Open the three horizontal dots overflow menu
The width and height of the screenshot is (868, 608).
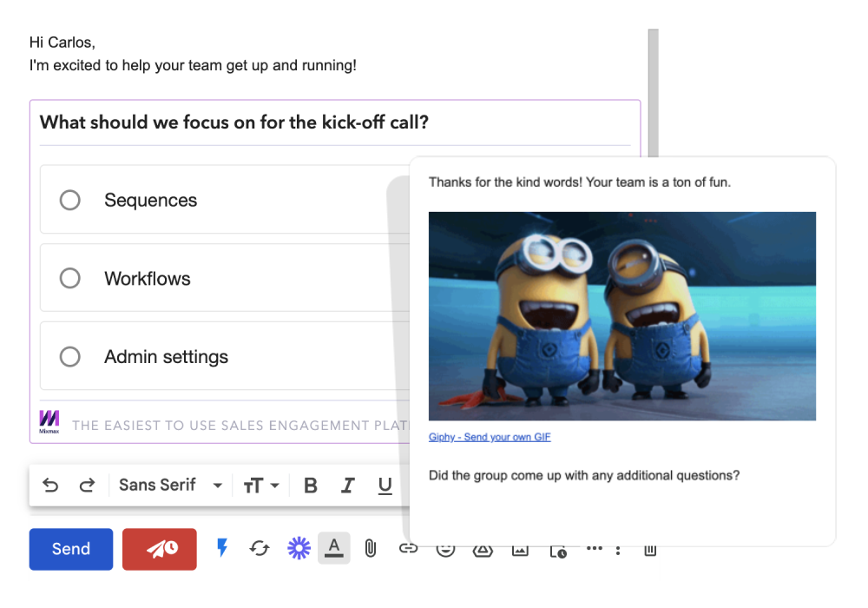click(x=594, y=548)
